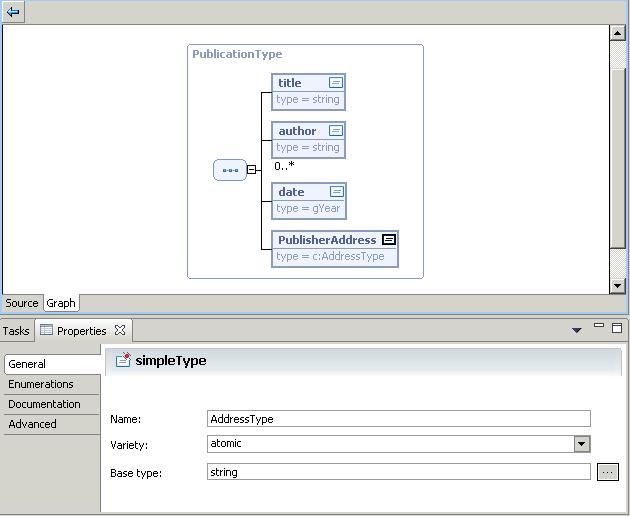Switch to the Tasks tab
Viewport: 630px width, 516px height.
click(16, 331)
